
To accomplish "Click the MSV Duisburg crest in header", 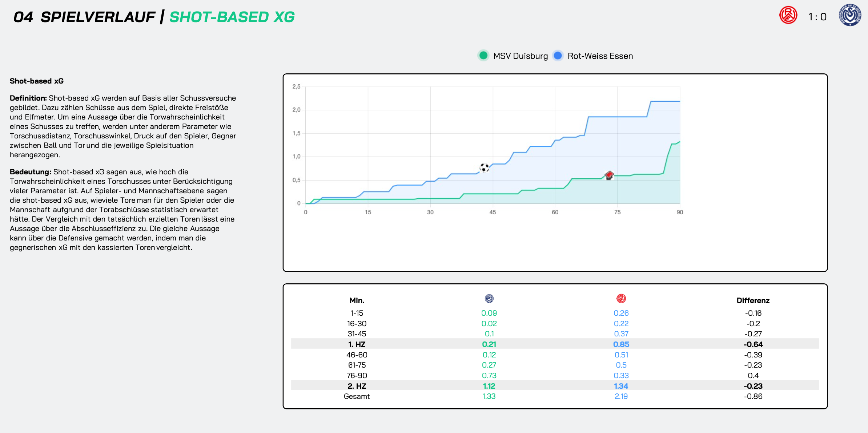I will coord(849,16).
